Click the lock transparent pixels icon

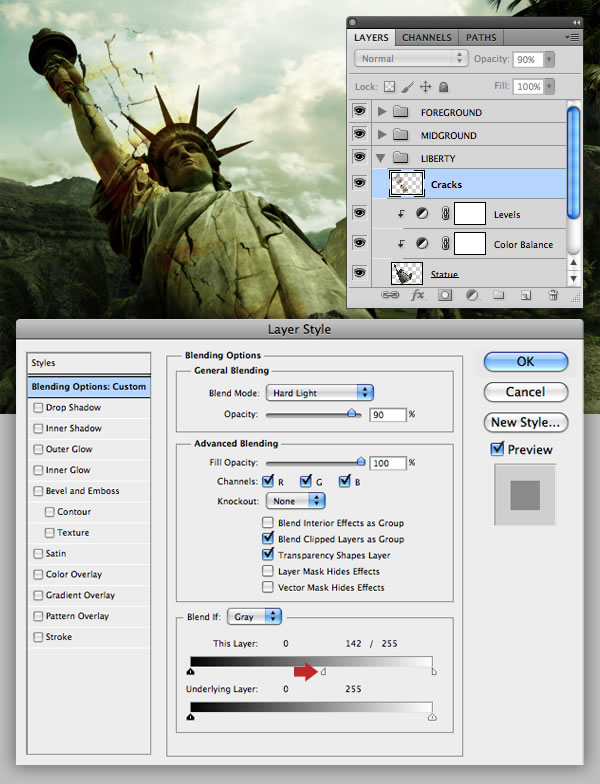coord(389,87)
